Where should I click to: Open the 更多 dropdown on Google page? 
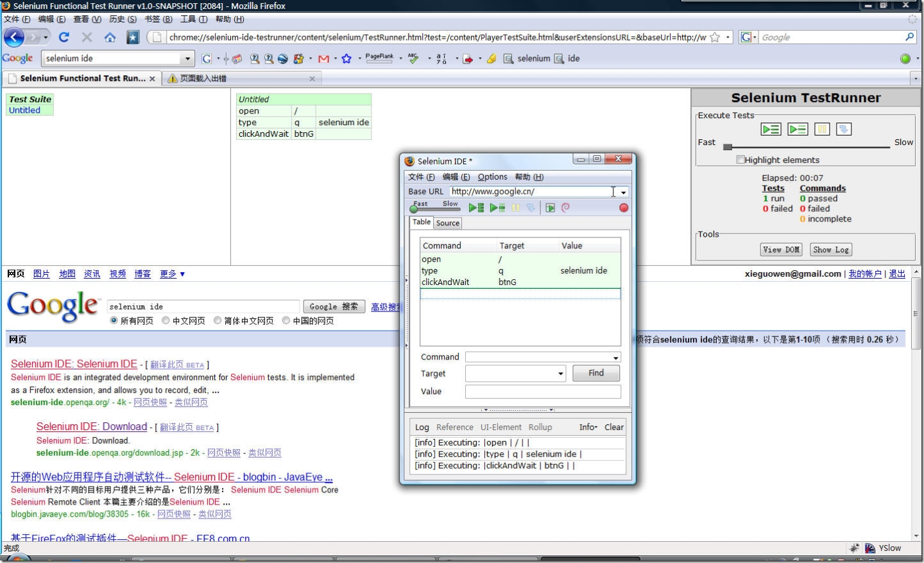173,274
